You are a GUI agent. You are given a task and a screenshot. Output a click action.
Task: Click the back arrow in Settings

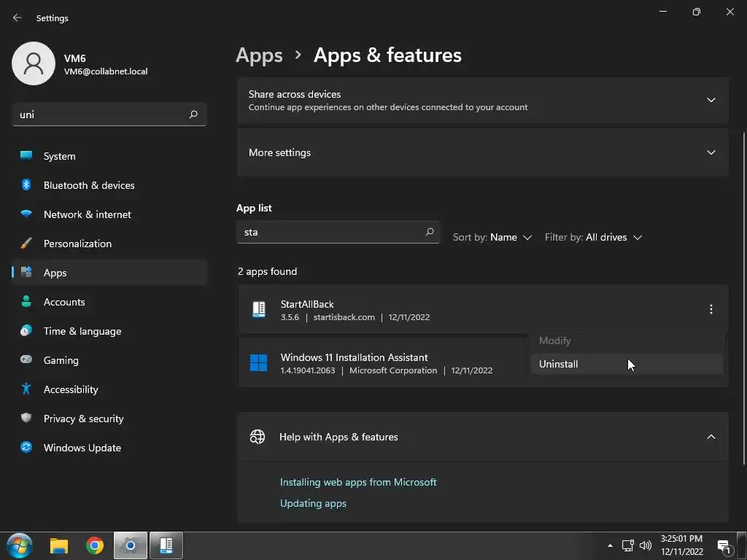[x=18, y=17]
